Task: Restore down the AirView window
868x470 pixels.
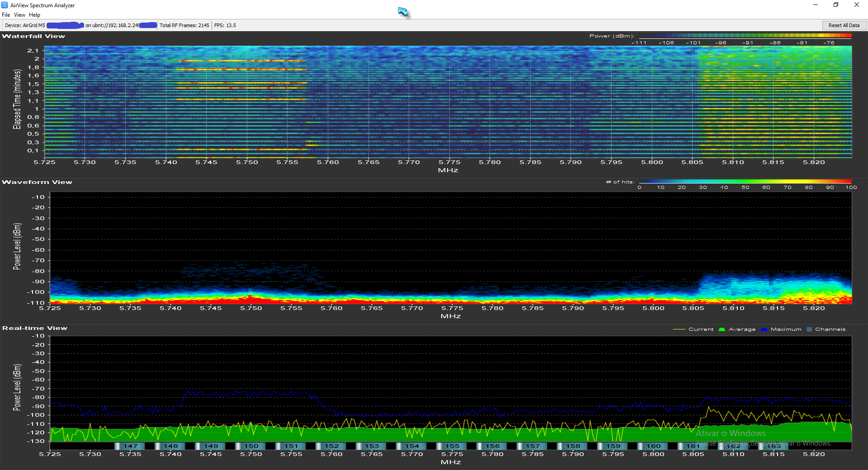Action: pyautogui.click(x=836, y=5)
